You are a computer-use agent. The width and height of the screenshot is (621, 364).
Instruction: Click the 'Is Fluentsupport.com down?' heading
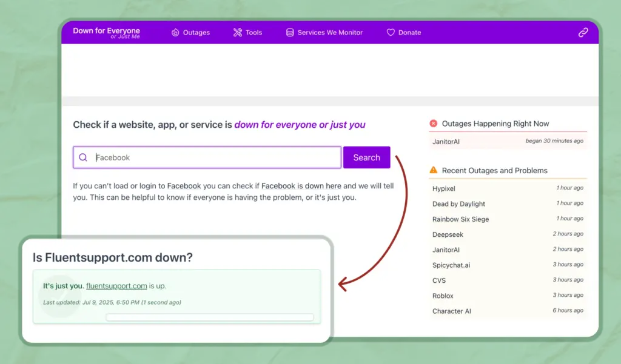click(x=112, y=257)
